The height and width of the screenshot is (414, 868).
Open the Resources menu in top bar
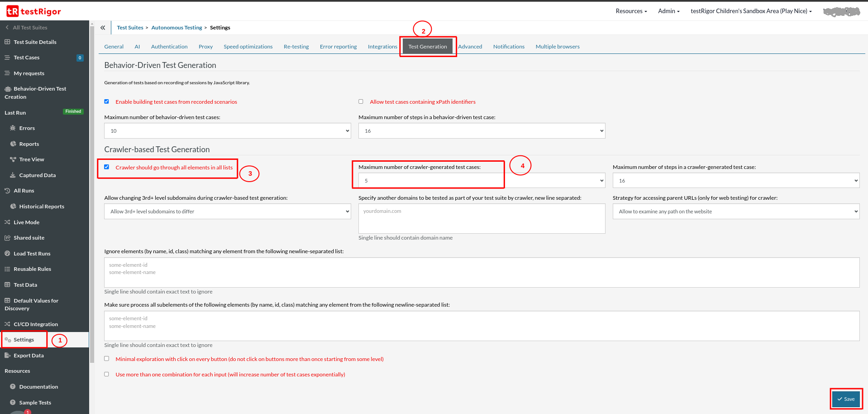[x=631, y=11]
